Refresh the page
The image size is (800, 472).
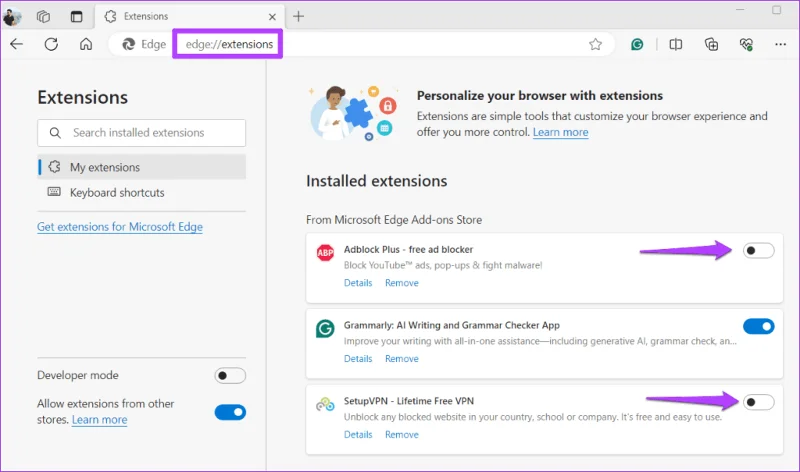point(51,44)
